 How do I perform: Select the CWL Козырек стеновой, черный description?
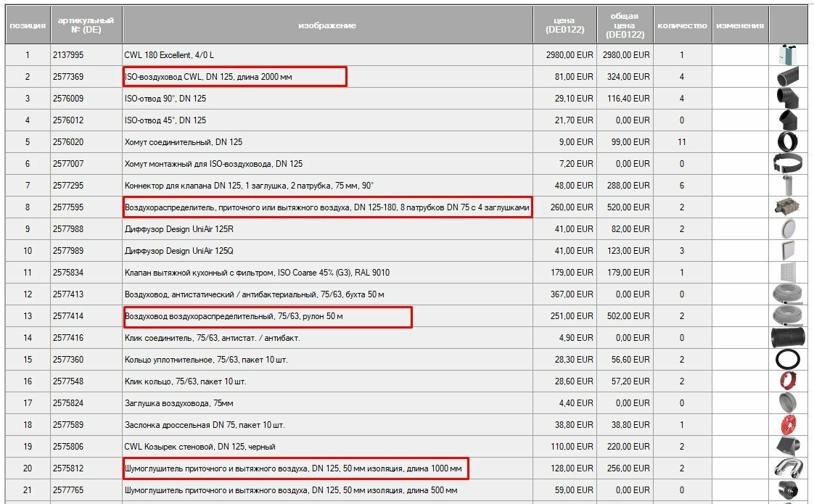point(200,447)
